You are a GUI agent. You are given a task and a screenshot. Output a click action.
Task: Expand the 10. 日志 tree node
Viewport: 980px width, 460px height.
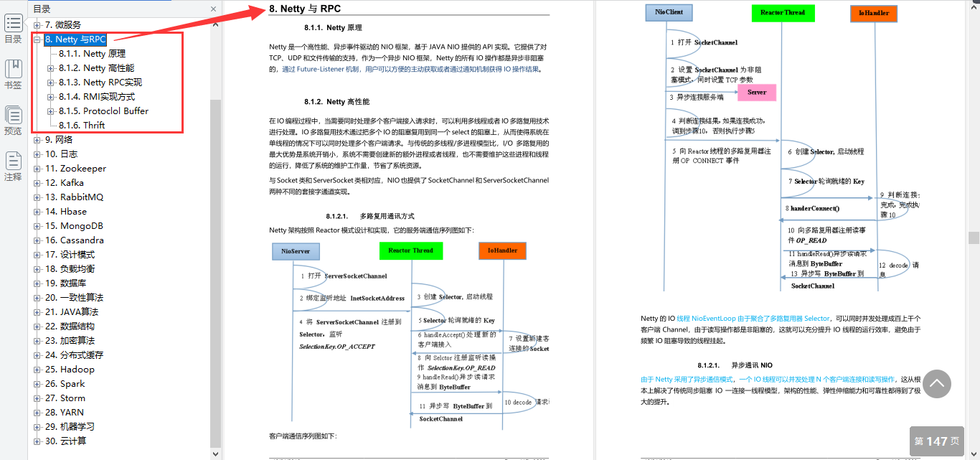[x=37, y=154]
